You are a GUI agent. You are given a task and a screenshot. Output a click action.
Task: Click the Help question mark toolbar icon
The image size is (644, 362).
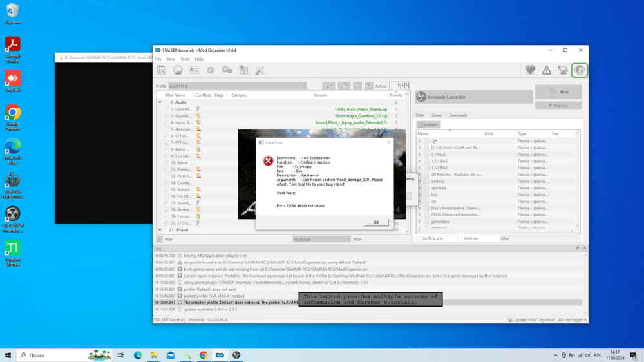(579, 70)
